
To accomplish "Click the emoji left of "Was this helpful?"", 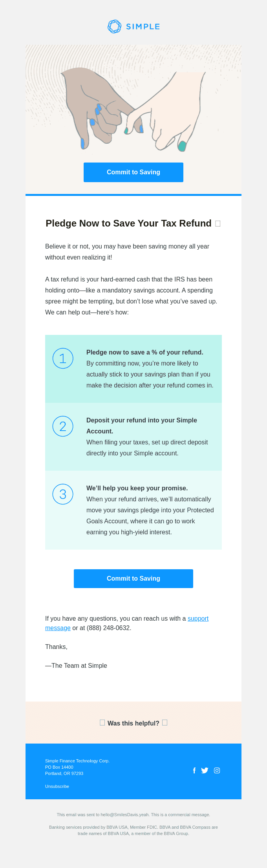I will click(102, 723).
